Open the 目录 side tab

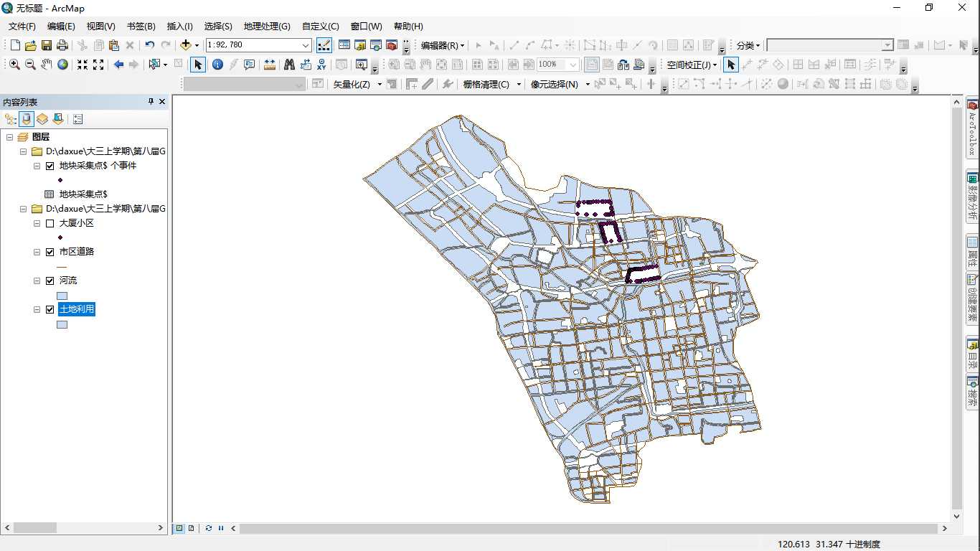click(973, 354)
